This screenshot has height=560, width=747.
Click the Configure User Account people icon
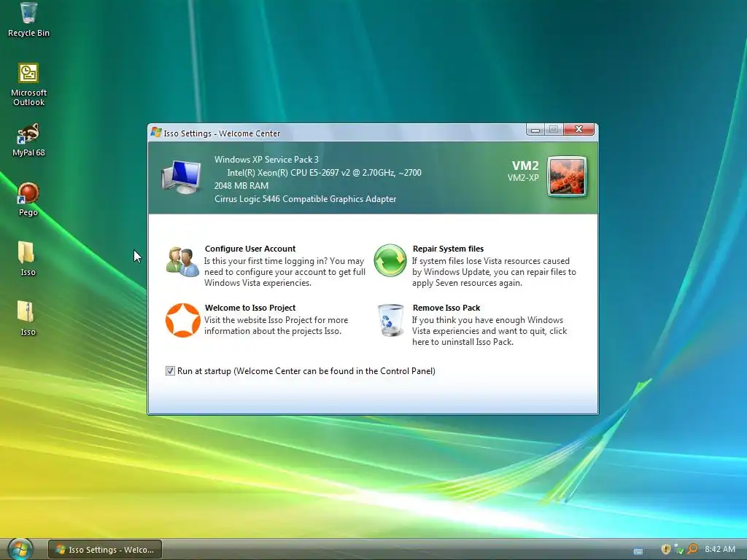[x=182, y=262]
